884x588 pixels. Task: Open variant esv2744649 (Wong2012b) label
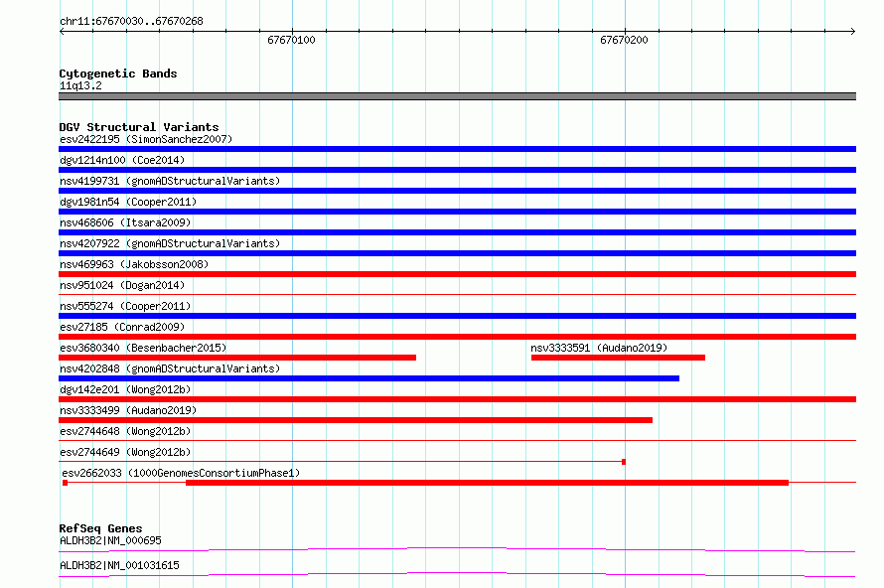tap(125, 452)
